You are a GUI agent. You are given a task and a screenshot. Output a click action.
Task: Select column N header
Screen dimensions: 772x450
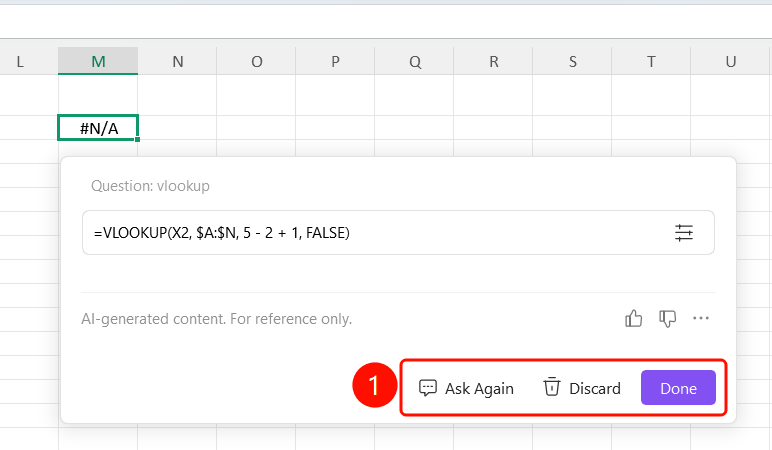click(177, 62)
